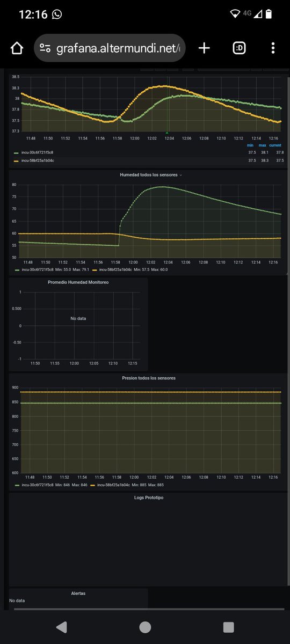Open 'Humedad todos los sensores' panel title menu
Image resolution: width=290 pixels, height=644 pixels.
point(150,175)
